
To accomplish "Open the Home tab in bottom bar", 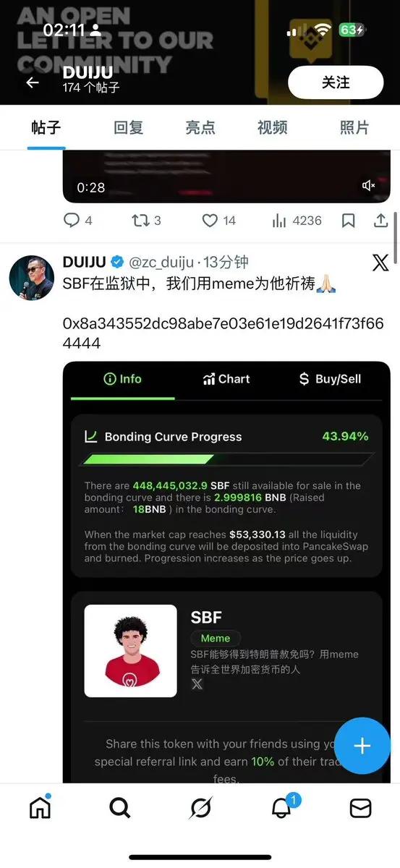I will pos(41,807).
